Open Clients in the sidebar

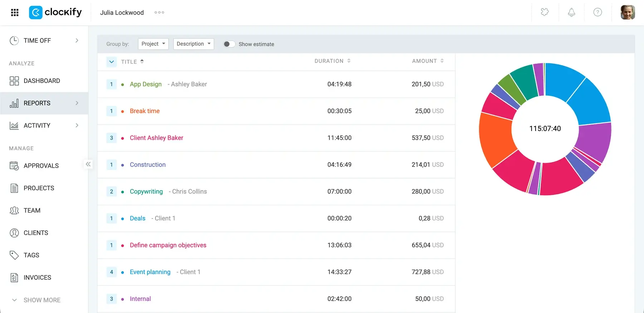[x=36, y=233]
